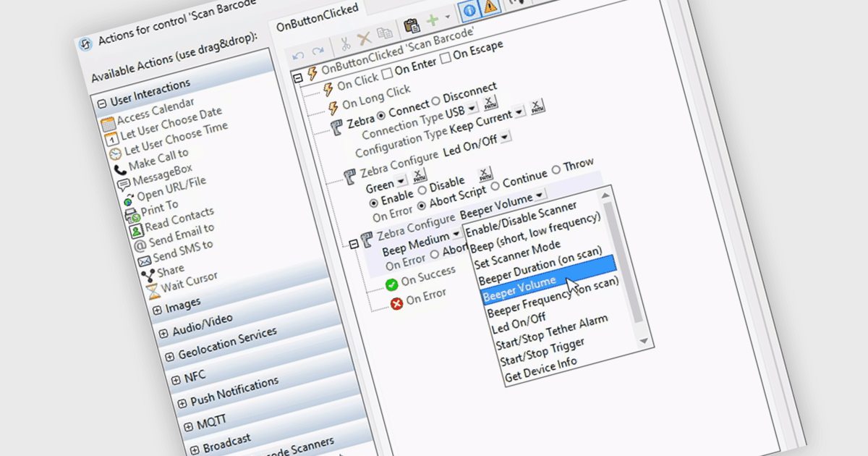Click the green check On Success icon
This screenshot has width=868, height=456.
(x=392, y=284)
